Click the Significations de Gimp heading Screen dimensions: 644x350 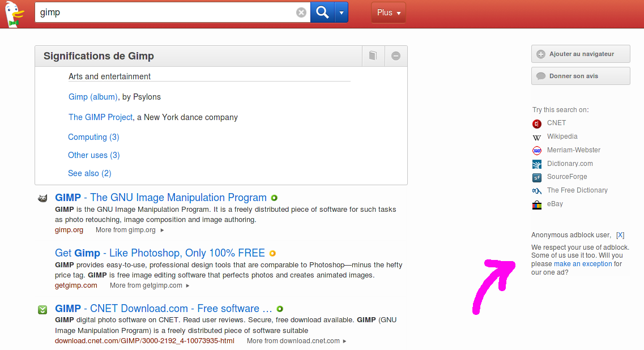[x=99, y=56]
